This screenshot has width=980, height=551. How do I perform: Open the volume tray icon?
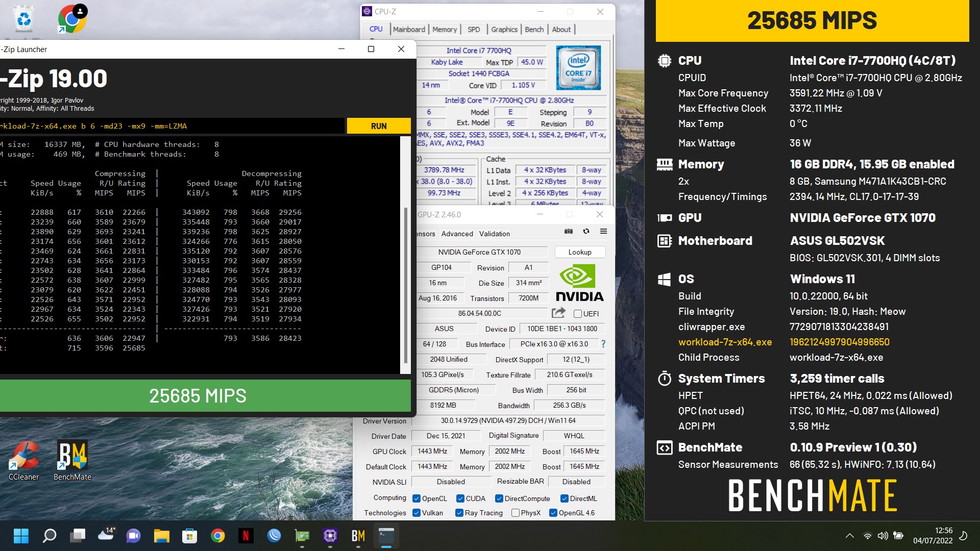coord(883,536)
